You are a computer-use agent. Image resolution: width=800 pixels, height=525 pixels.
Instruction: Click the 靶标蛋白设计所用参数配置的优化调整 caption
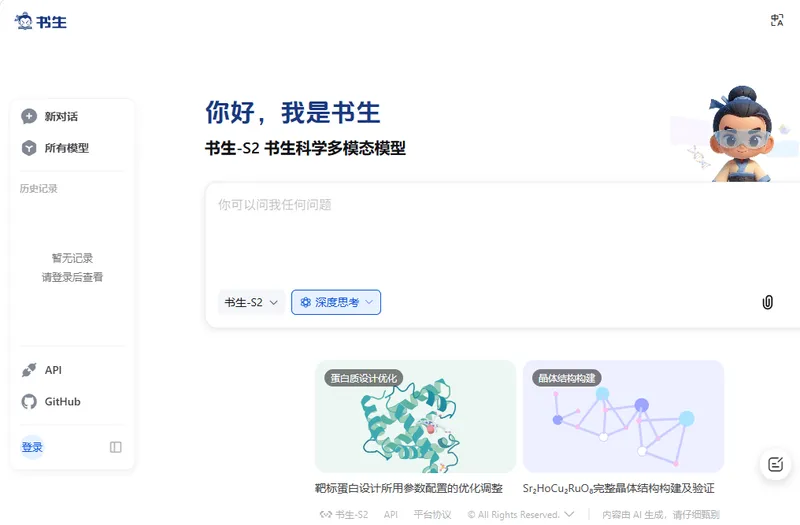(409, 488)
